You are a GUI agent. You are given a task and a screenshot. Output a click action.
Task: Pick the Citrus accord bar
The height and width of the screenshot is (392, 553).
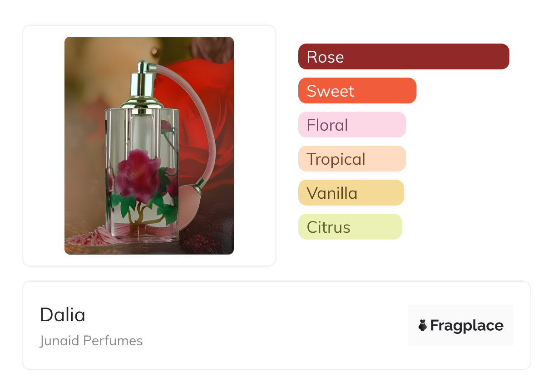pos(350,227)
